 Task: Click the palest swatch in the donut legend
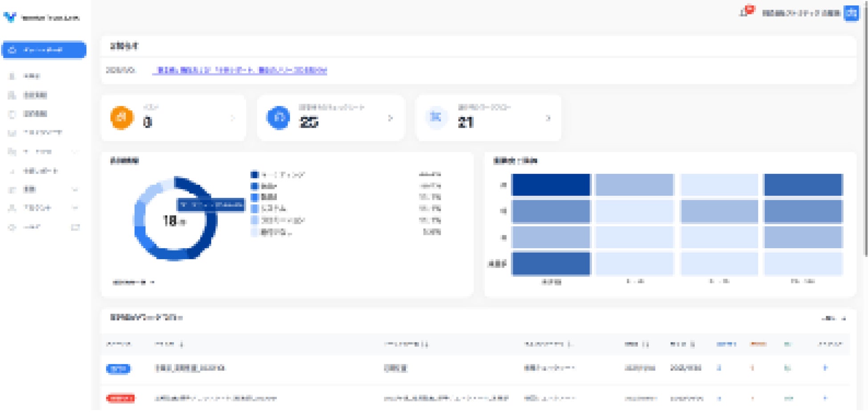[x=255, y=232]
